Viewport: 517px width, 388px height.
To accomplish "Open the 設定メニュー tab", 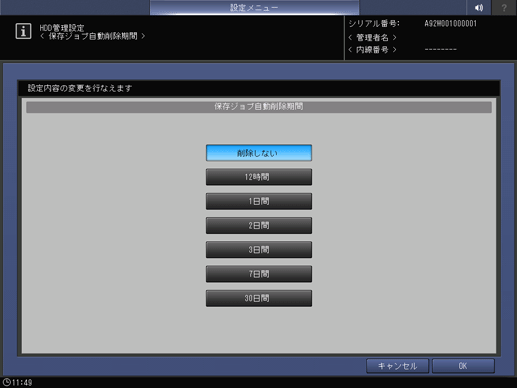I will coord(254,7).
